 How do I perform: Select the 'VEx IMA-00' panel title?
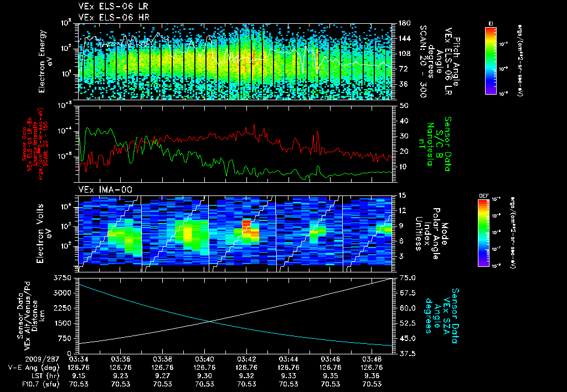coord(105,190)
